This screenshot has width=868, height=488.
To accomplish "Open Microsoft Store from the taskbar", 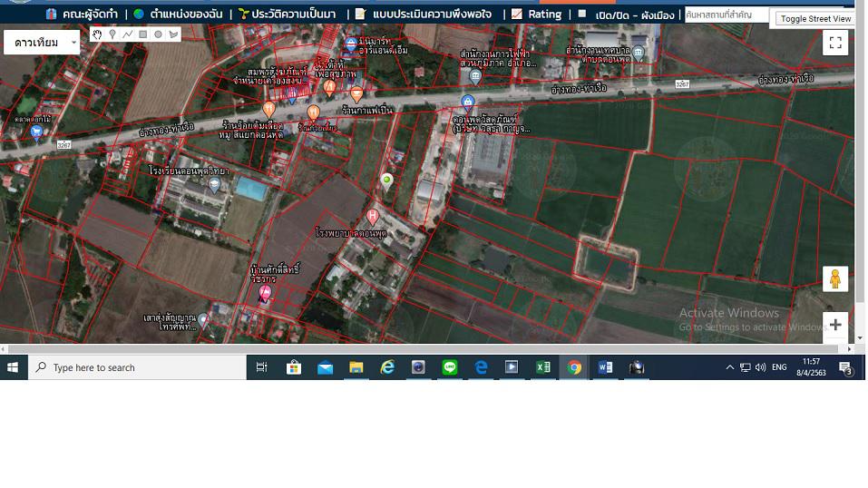I will click(293, 367).
